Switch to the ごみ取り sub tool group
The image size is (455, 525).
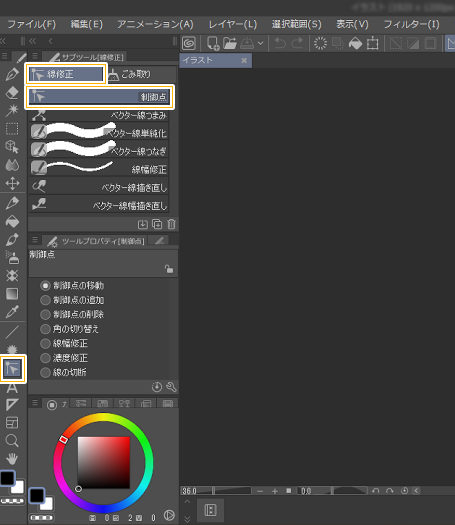(142, 74)
